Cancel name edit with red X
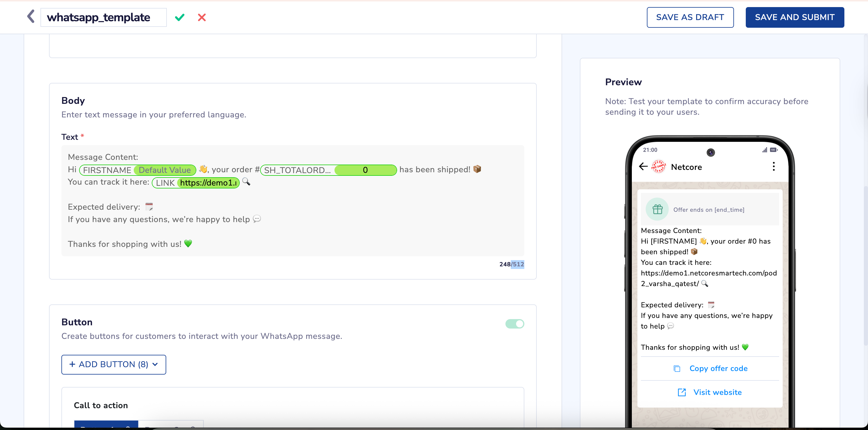Screen dimensions: 868x430 point(201,17)
